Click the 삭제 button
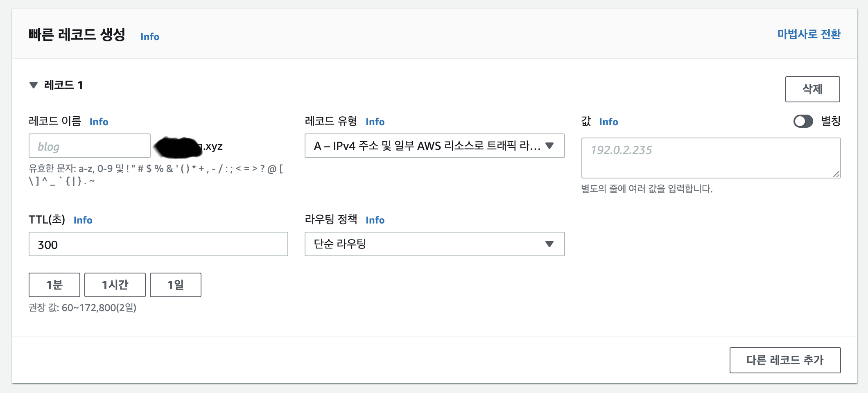 (812, 89)
